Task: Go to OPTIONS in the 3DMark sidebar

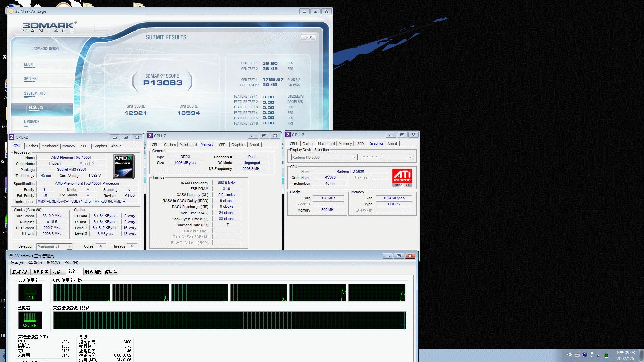Action: [x=30, y=79]
